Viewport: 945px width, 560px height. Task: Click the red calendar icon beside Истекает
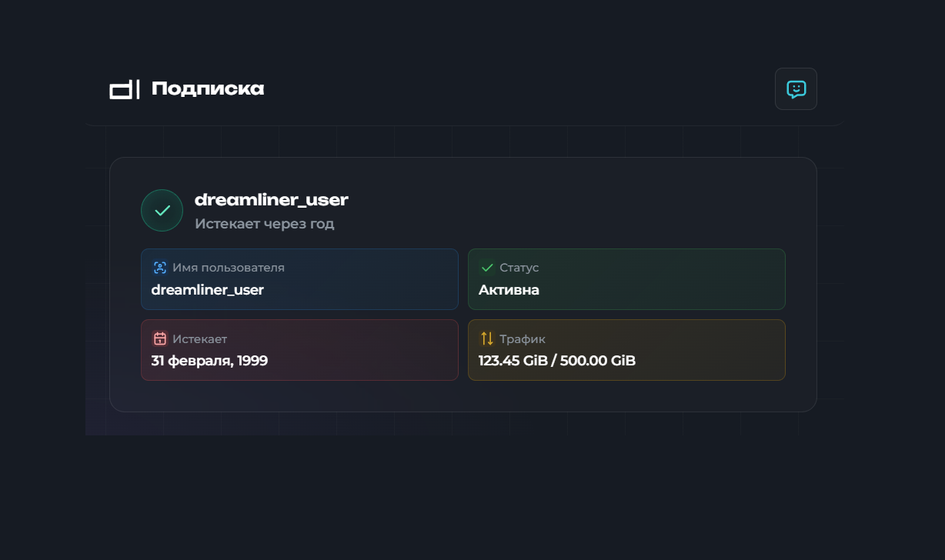tap(160, 338)
